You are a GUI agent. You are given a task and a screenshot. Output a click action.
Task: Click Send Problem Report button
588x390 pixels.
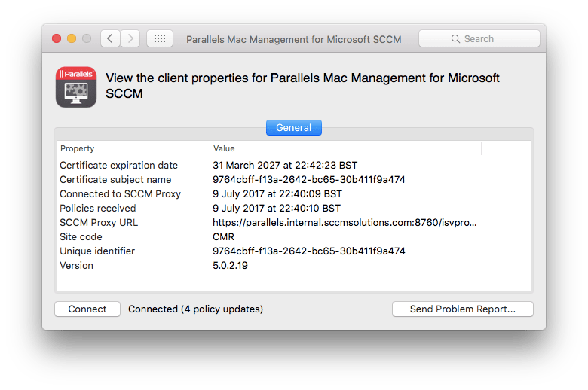(x=462, y=309)
